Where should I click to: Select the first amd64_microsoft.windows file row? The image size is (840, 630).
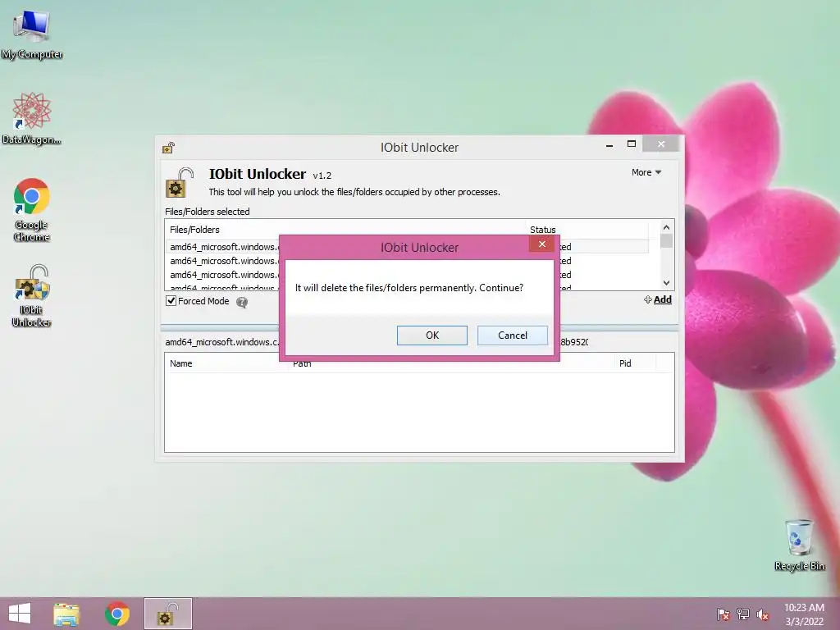tap(407, 247)
